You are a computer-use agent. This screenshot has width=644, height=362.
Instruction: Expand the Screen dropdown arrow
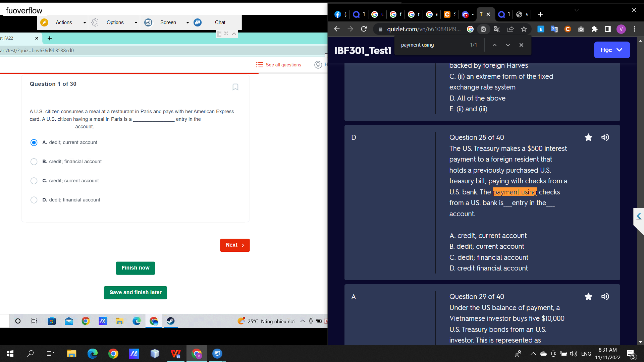pos(187,23)
